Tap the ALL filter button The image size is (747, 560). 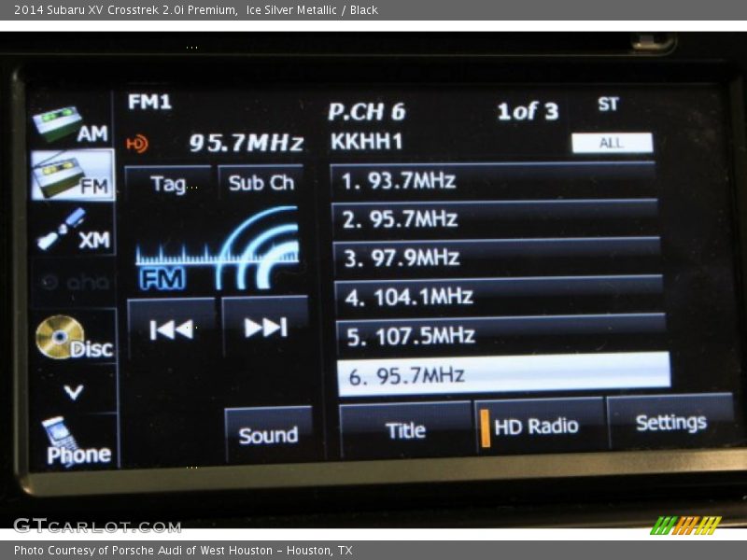tap(613, 143)
